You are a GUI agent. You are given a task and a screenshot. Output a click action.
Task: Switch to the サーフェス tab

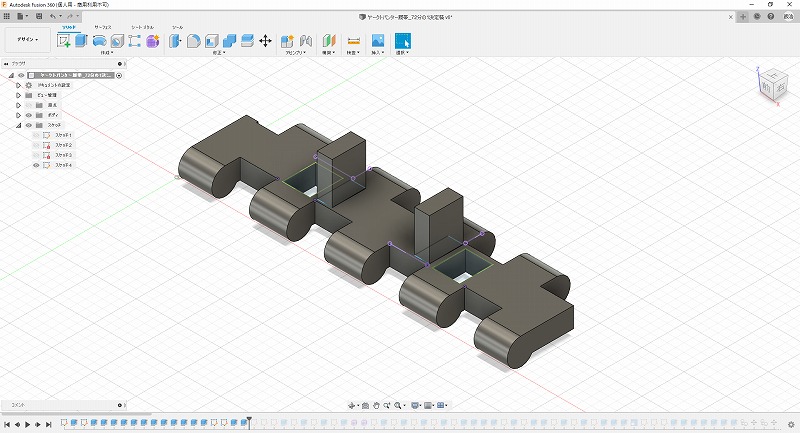click(102, 27)
